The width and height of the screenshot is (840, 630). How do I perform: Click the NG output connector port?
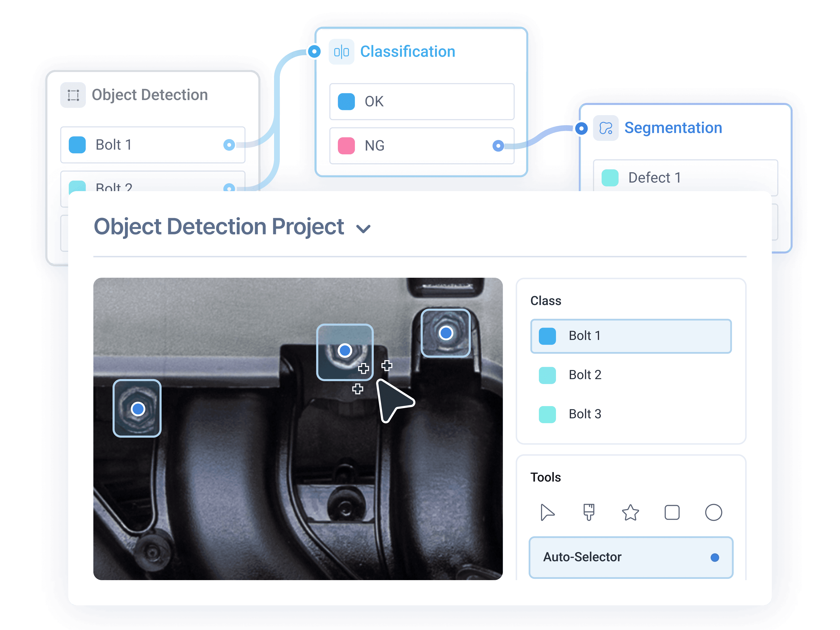(x=498, y=146)
